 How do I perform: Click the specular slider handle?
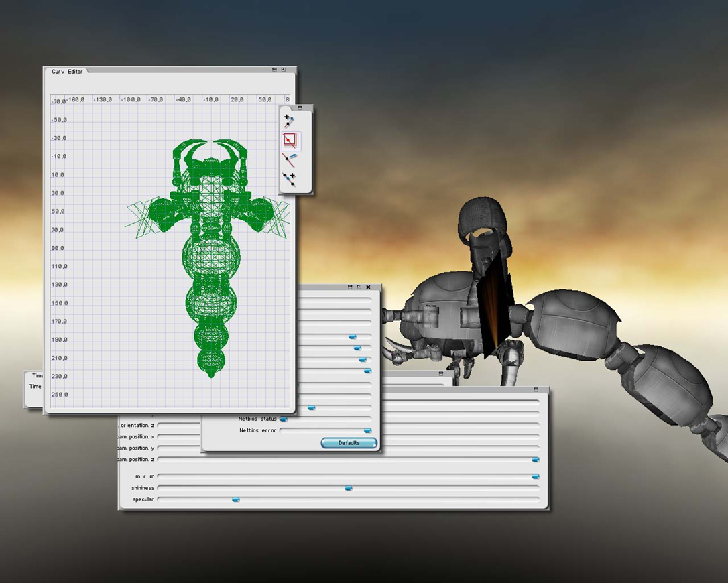235,500
